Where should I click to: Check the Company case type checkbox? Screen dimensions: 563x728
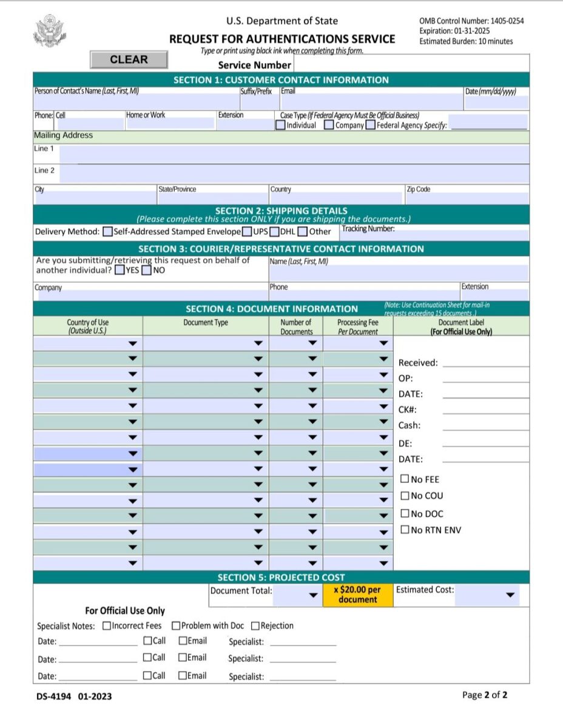tap(328, 125)
